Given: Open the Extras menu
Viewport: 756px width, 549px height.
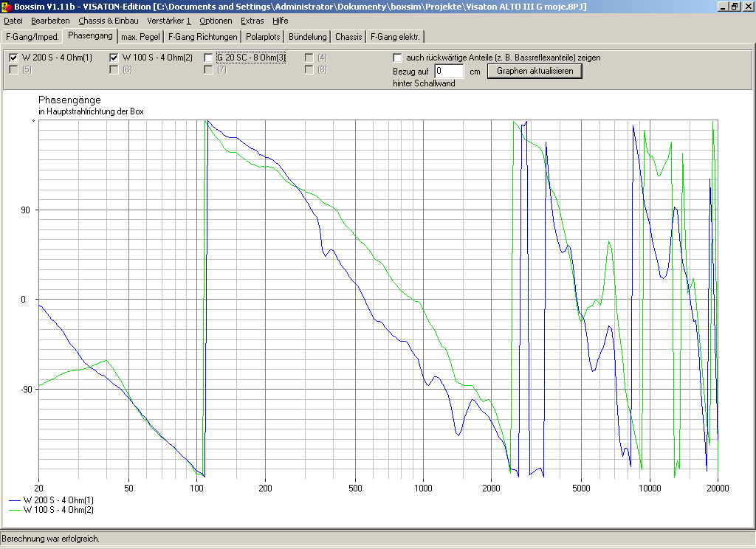Looking at the screenshot, I should tap(252, 21).
